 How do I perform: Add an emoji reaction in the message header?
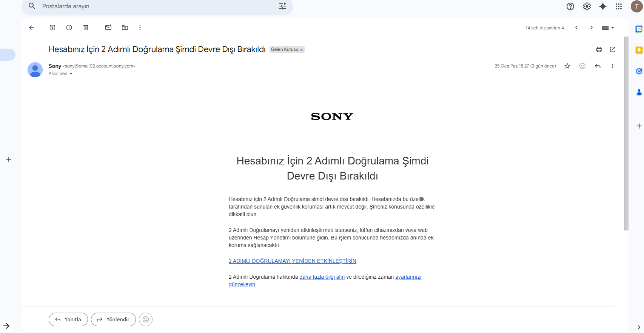(x=582, y=66)
